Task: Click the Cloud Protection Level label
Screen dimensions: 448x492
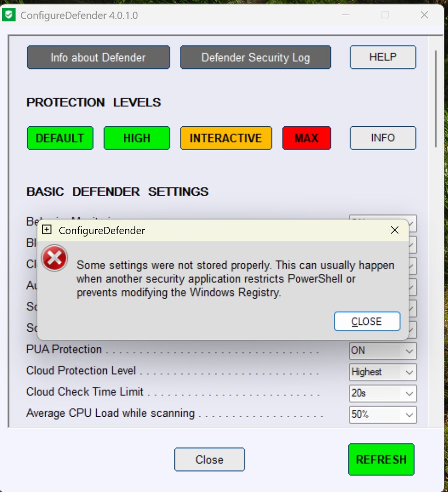Action: click(81, 371)
